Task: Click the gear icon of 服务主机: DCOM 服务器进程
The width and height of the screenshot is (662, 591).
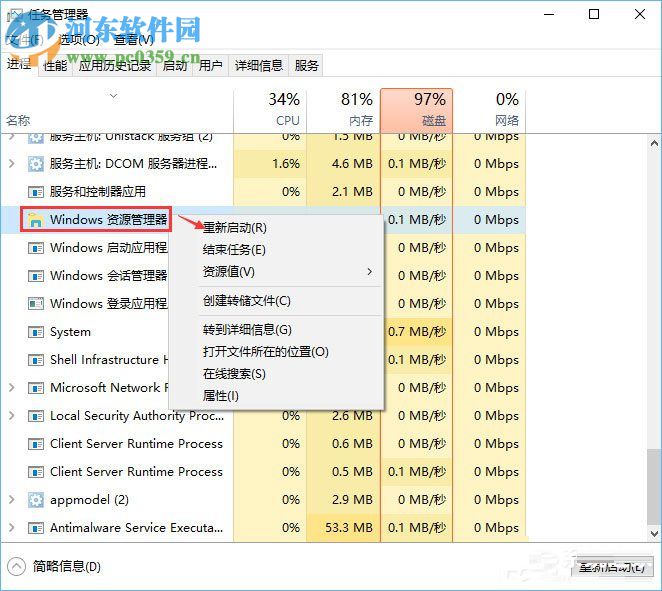Action: tap(35, 164)
